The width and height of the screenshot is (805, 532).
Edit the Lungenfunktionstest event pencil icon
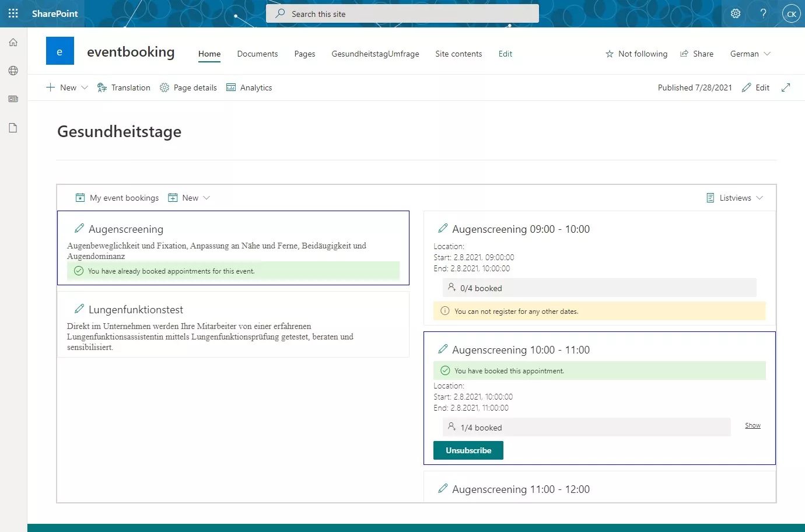(80, 309)
